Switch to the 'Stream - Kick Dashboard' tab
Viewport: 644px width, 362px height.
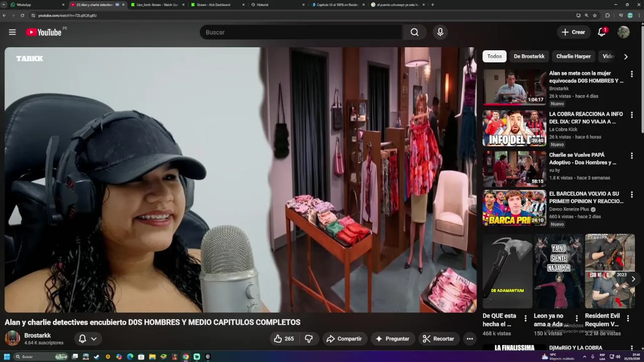[218, 5]
